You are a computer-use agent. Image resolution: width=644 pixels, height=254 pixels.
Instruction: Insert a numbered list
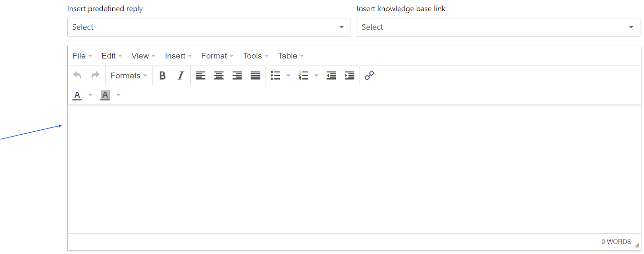tap(303, 76)
